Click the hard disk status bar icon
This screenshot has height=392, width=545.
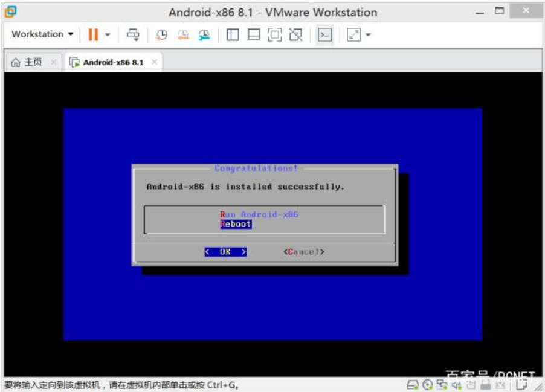413,385
